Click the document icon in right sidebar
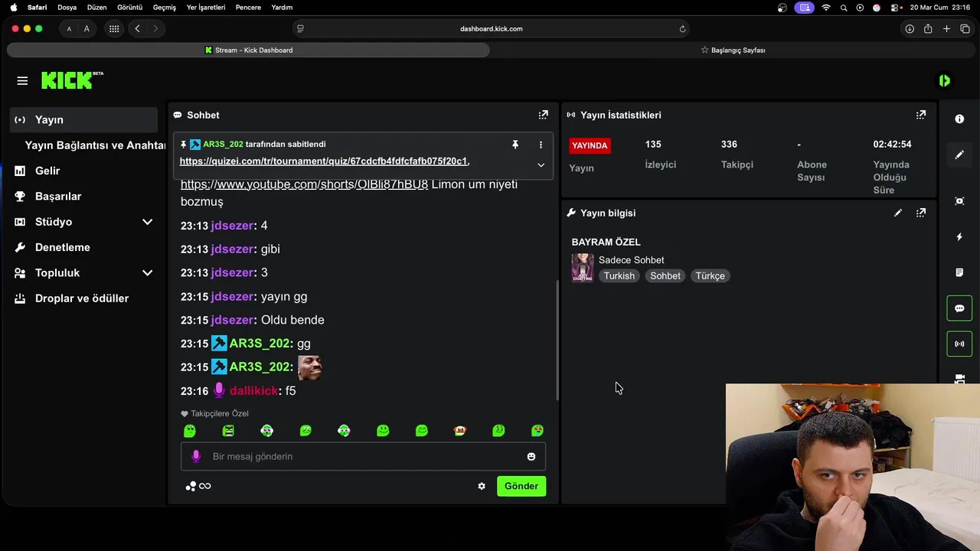This screenshot has height=551, width=980. coord(959,272)
